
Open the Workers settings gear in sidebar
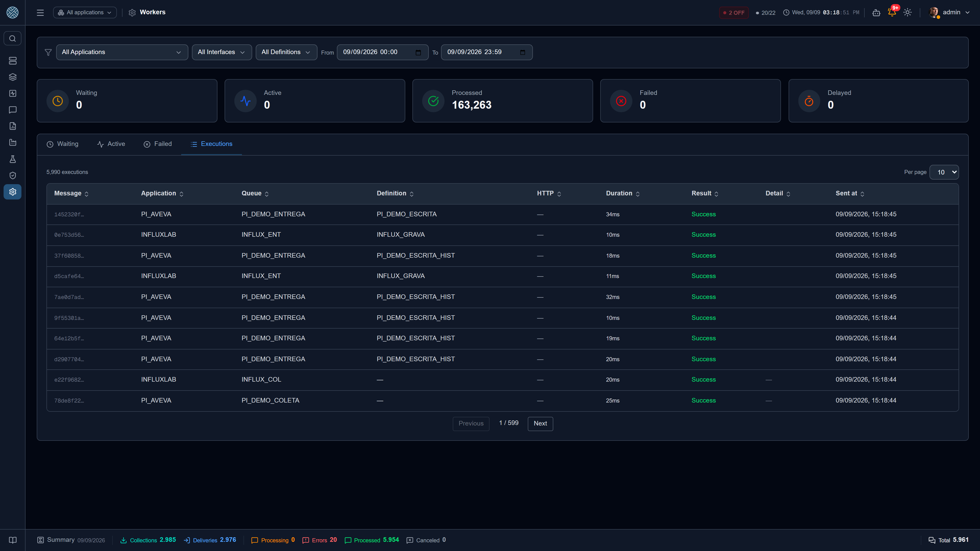(x=13, y=192)
